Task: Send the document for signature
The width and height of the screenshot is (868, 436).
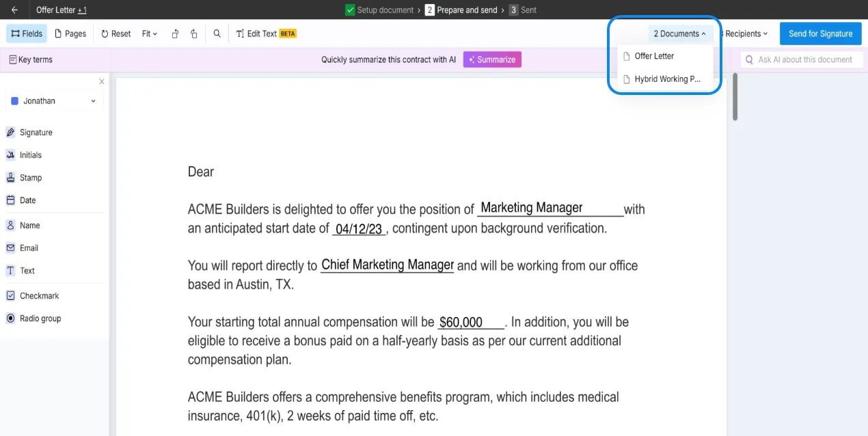Action: (820, 33)
